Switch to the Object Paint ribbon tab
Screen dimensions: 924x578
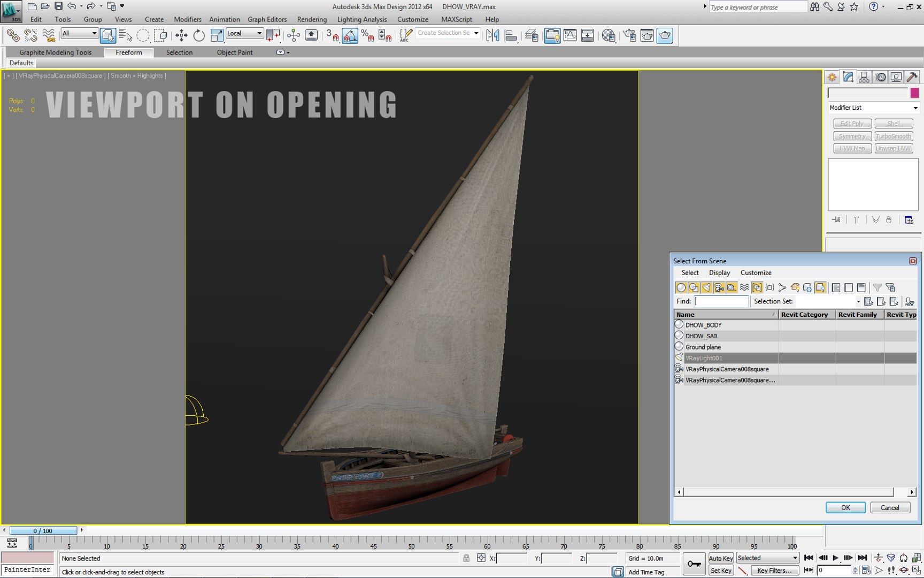[x=235, y=52]
